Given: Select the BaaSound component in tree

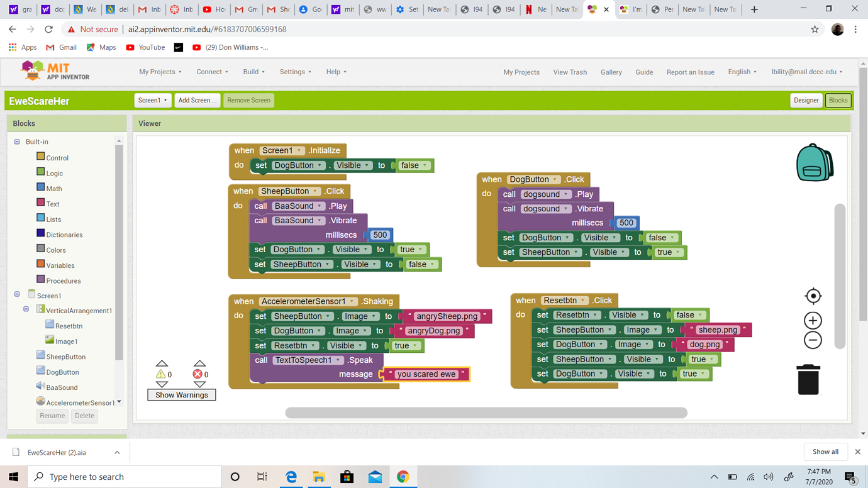Looking at the screenshot, I should (62, 387).
